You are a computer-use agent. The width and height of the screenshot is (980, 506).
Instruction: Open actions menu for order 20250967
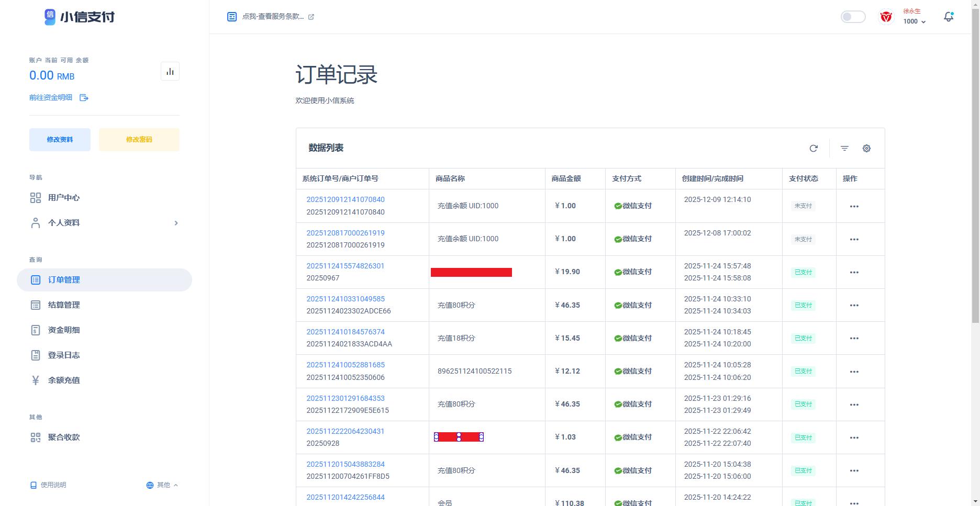(x=854, y=272)
